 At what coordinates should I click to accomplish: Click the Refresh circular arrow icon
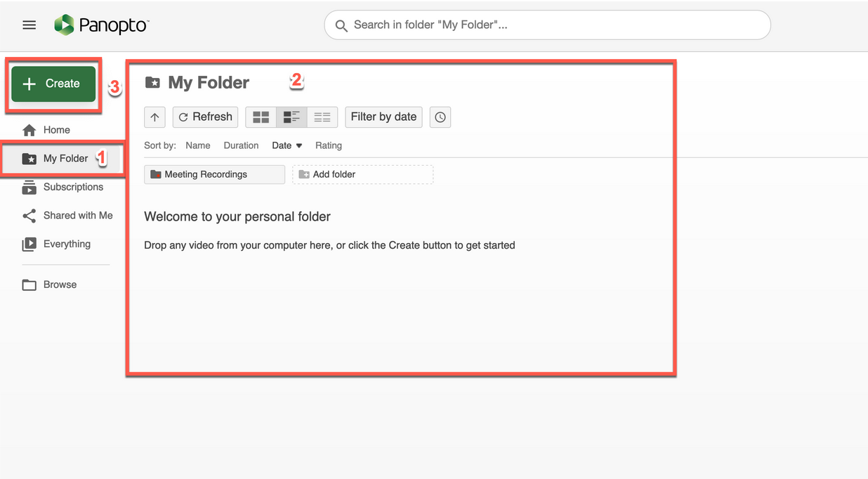pos(183,117)
